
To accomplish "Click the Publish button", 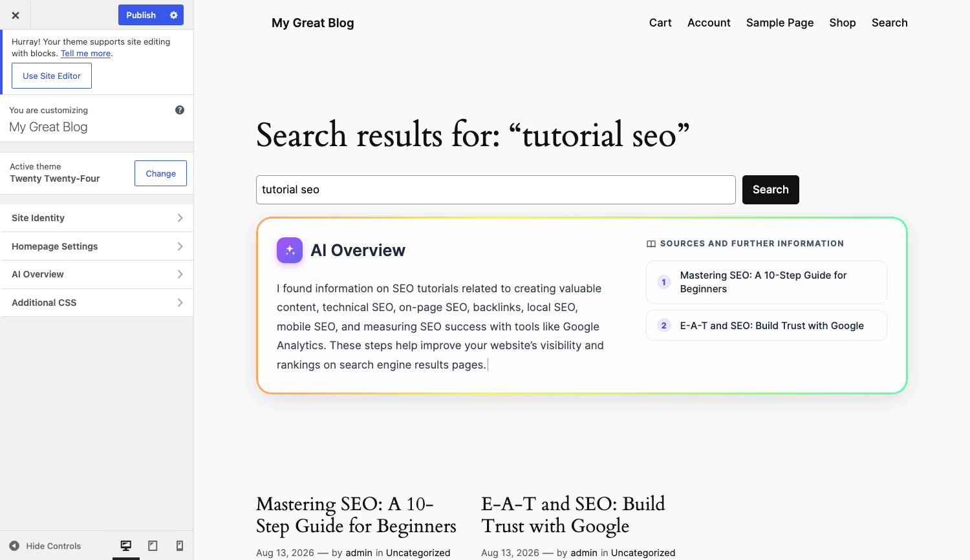I will point(141,15).
